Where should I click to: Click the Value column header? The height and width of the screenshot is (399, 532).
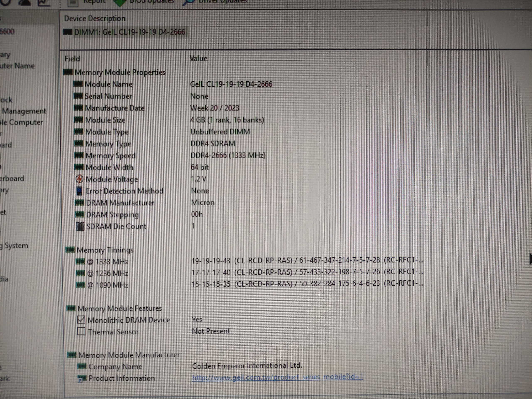198,58
